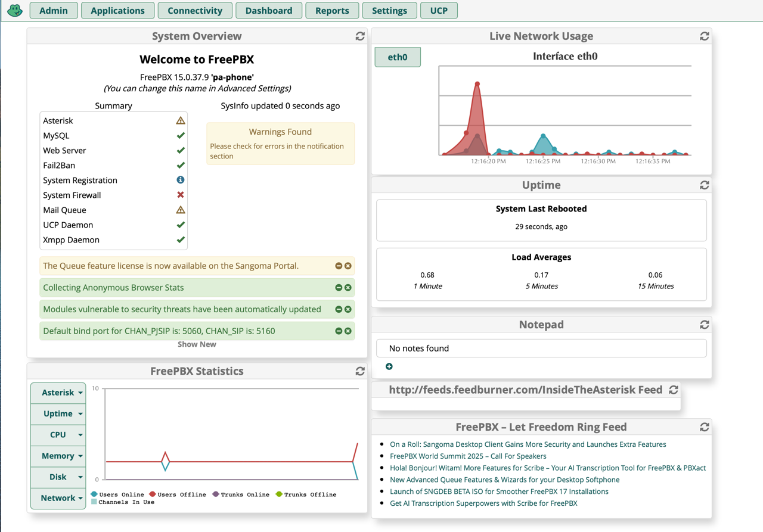Open the Settings menu

tap(389, 10)
